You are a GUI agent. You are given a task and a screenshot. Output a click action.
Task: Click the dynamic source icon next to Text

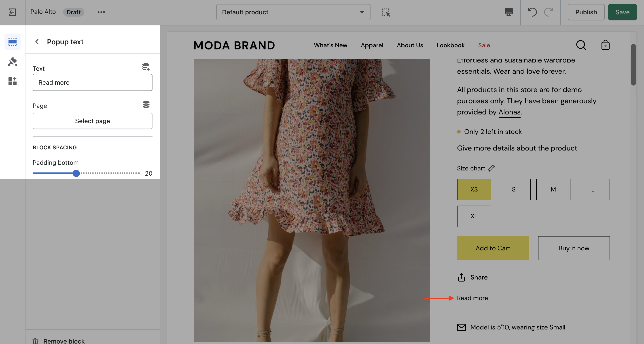146,67
